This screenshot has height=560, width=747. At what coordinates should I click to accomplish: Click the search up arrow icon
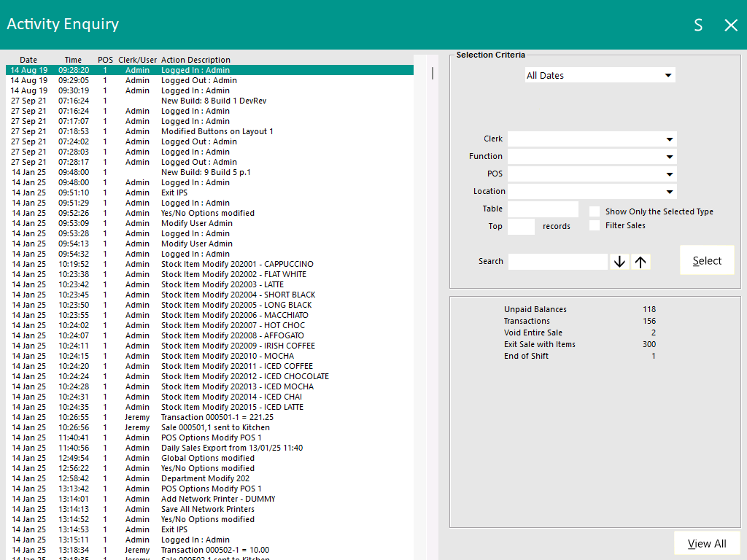pyautogui.click(x=640, y=262)
